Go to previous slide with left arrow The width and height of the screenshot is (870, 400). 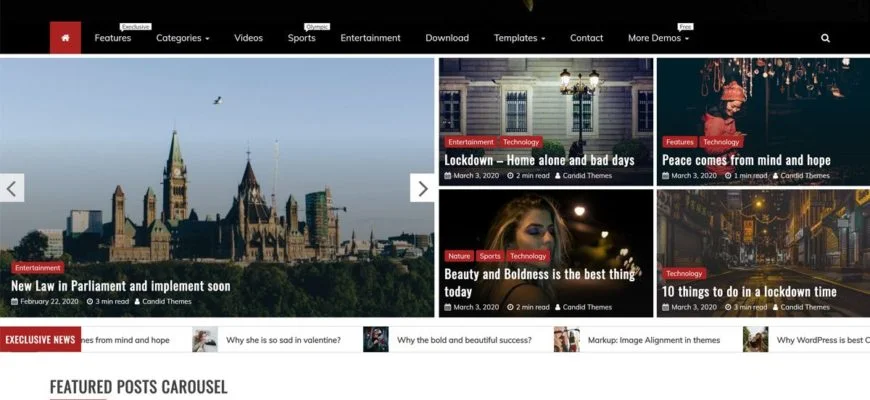[x=12, y=188]
